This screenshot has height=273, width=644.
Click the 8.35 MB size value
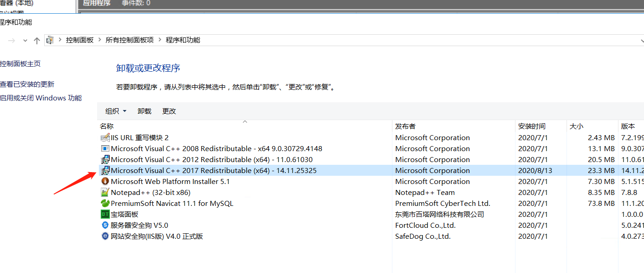(x=601, y=192)
